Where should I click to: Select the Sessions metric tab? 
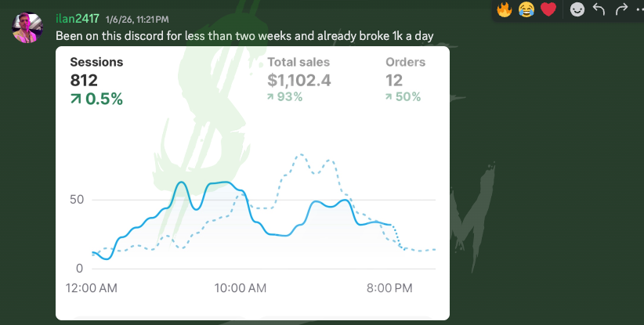[x=96, y=63]
